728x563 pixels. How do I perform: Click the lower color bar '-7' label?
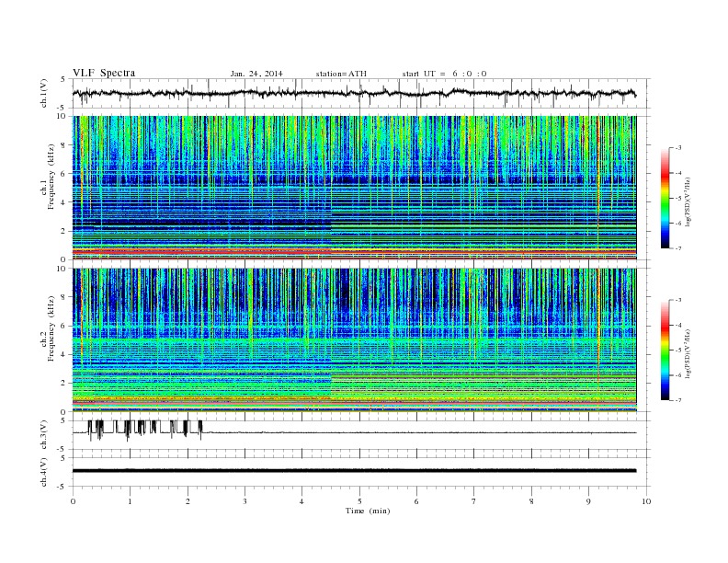677,400
